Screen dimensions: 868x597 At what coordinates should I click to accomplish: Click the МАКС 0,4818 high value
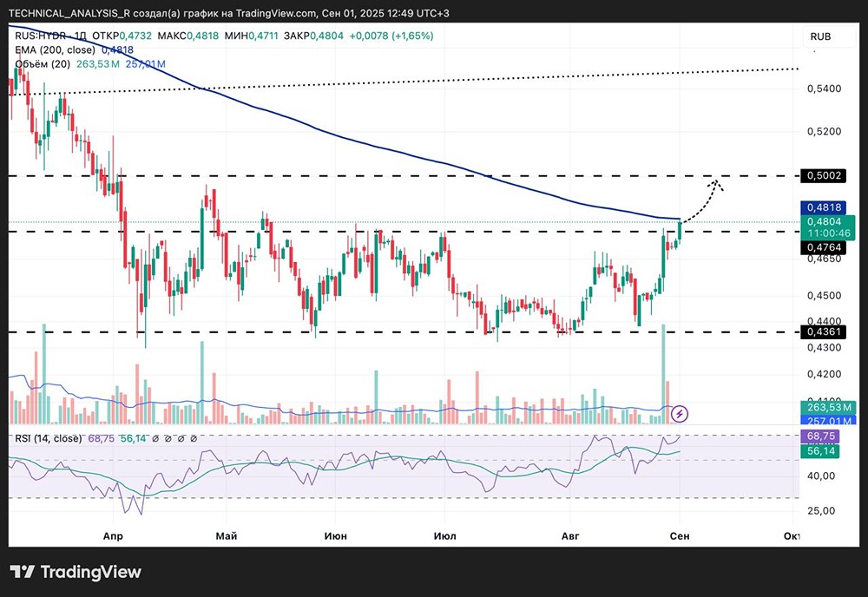[x=188, y=36]
